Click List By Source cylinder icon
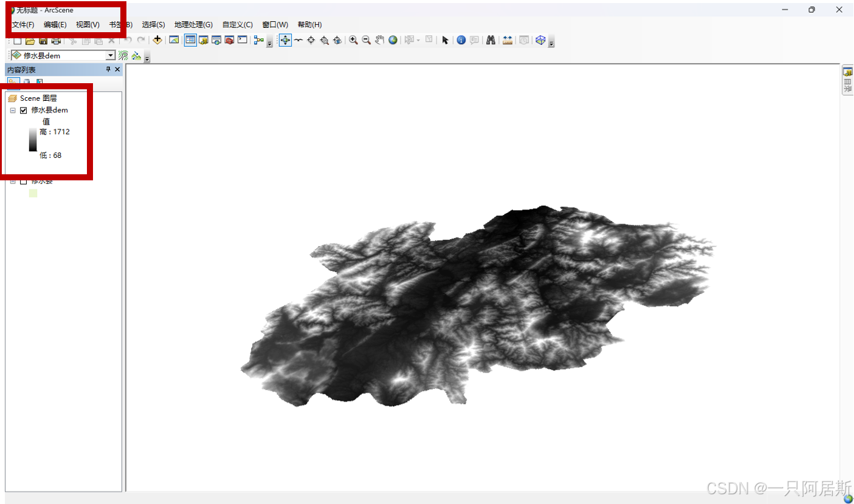 [x=27, y=81]
